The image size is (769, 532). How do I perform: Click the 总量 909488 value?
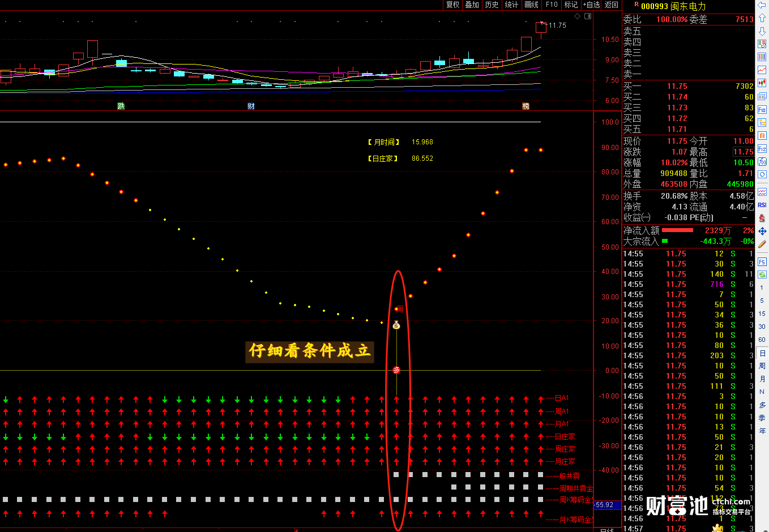click(674, 173)
